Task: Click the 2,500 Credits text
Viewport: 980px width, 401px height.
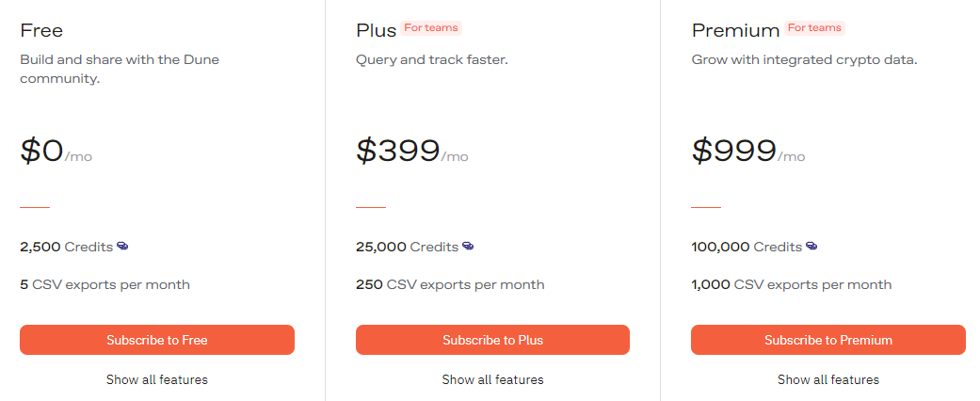Action: 66,247
